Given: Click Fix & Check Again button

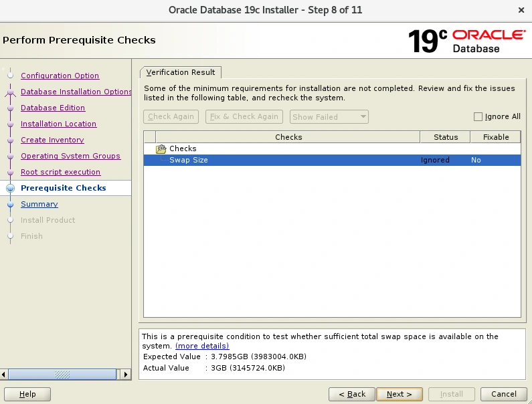Looking at the screenshot, I should [244, 116].
